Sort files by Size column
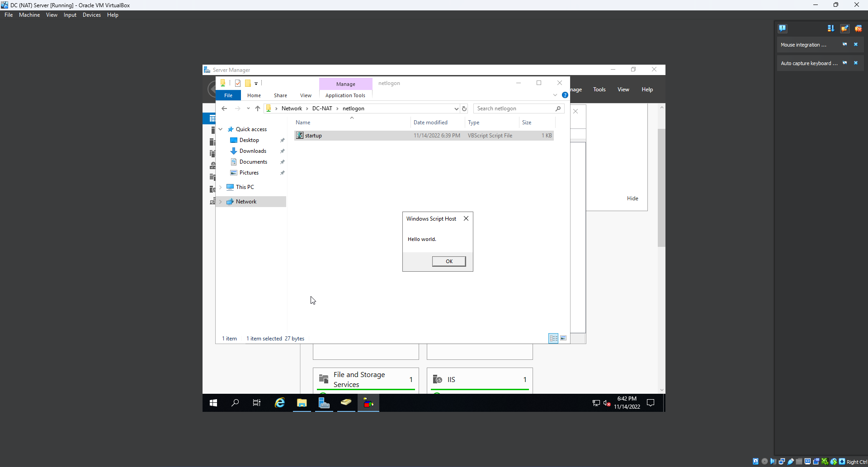Image resolution: width=868 pixels, height=467 pixels. [537, 123]
